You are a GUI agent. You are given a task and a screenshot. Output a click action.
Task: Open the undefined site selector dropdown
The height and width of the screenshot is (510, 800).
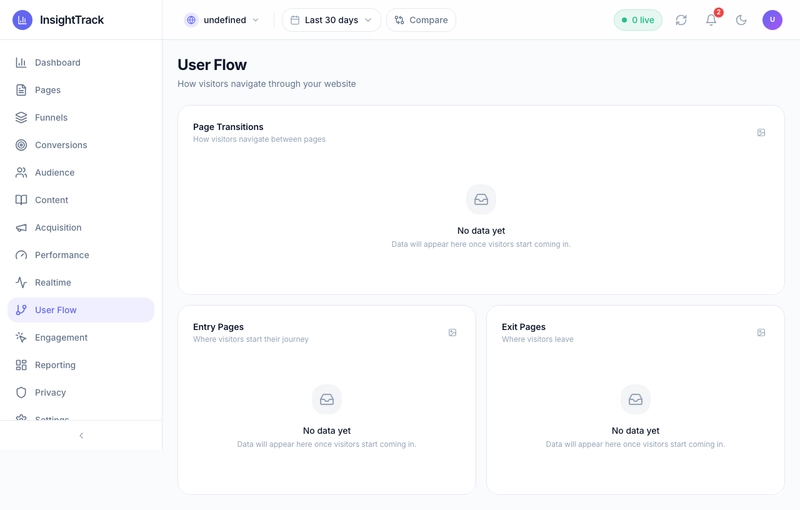tap(222, 20)
